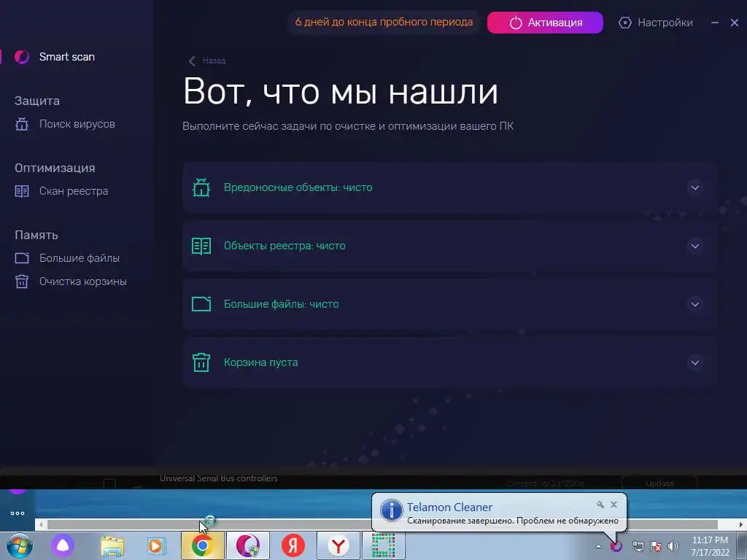Open Google Chrome from taskbar

(203, 545)
